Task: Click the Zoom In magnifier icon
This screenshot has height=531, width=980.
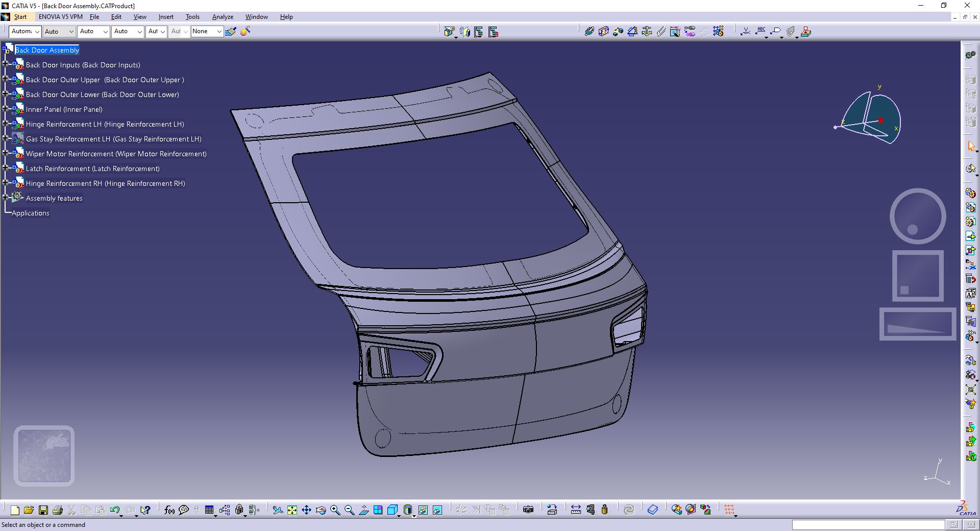Action: pyautogui.click(x=335, y=510)
